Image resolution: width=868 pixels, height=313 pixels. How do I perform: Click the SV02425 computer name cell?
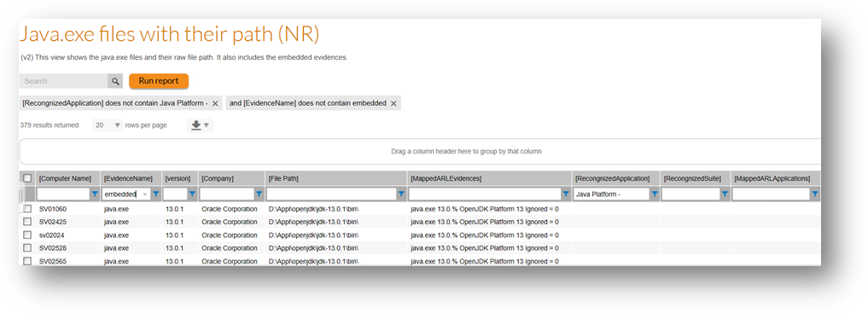coord(53,222)
